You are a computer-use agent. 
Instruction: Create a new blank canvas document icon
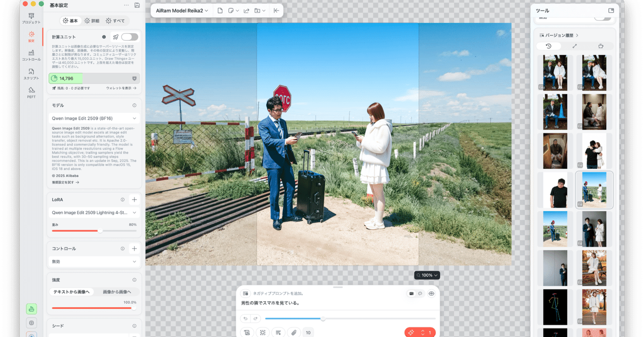coord(220,11)
